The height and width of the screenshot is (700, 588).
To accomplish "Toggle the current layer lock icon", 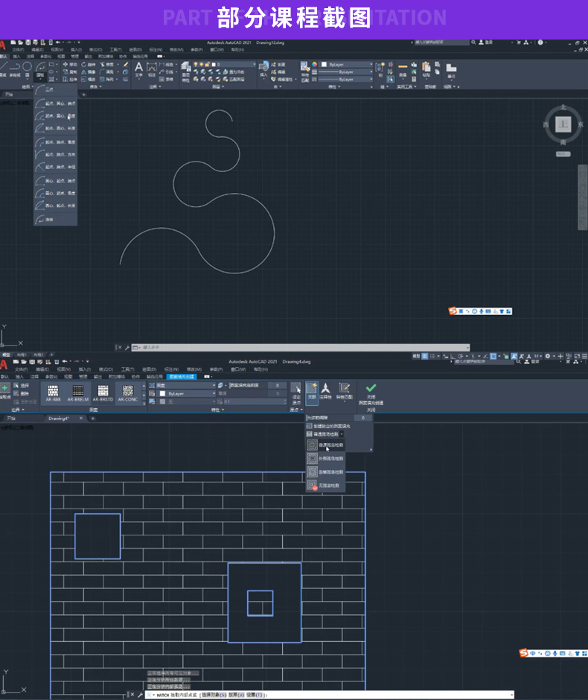I will click(x=208, y=64).
